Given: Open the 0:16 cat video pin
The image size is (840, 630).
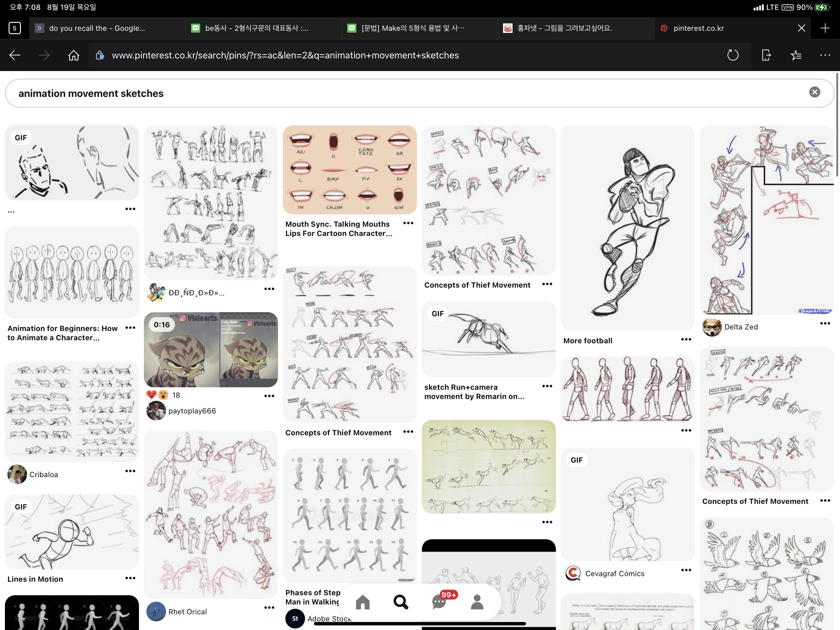Looking at the screenshot, I should click(211, 349).
